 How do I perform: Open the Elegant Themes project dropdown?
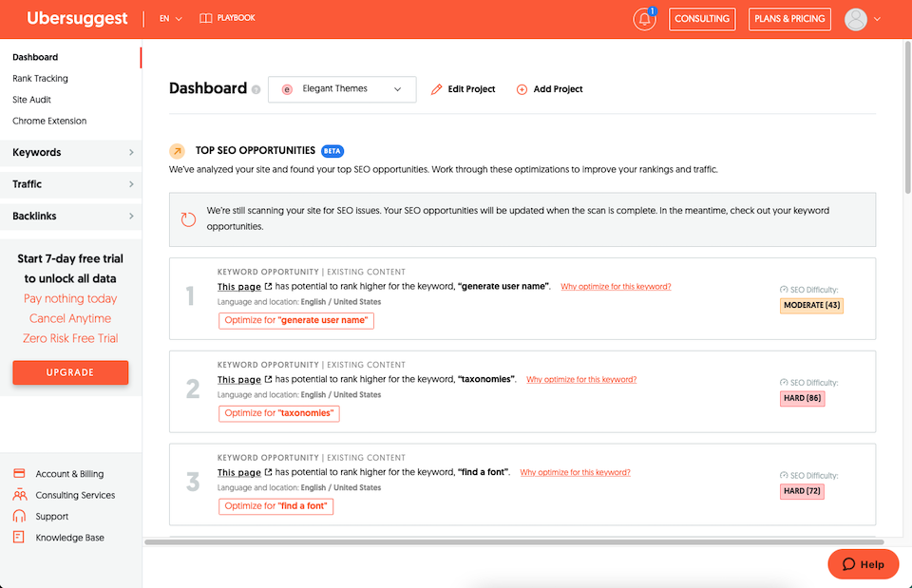click(342, 89)
